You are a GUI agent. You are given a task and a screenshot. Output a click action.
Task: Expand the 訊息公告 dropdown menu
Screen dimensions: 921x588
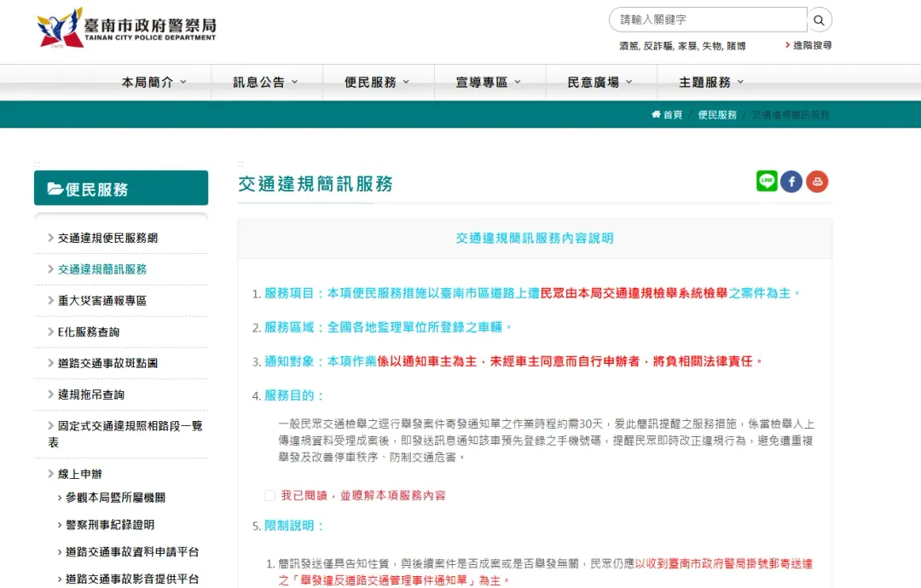pyautogui.click(x=265, y=82)
